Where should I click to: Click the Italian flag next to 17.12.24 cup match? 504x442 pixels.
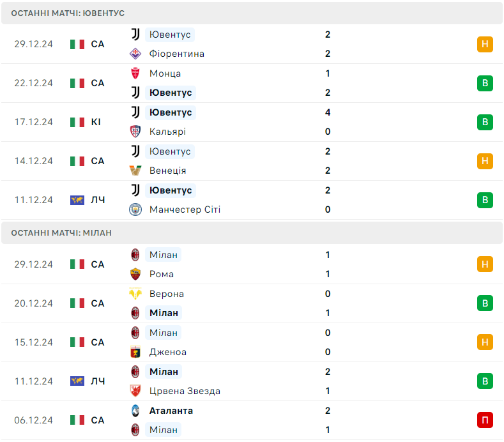[x=77, y=122]
